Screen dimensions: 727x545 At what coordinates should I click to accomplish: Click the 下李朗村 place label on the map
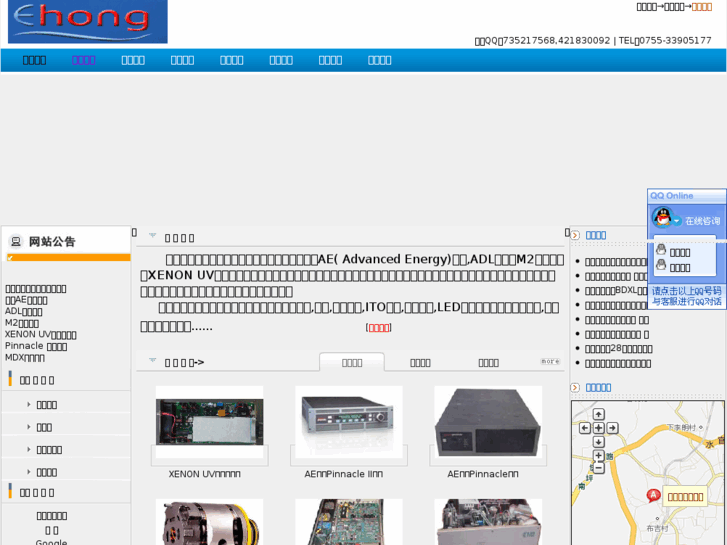tap(682, 427)
